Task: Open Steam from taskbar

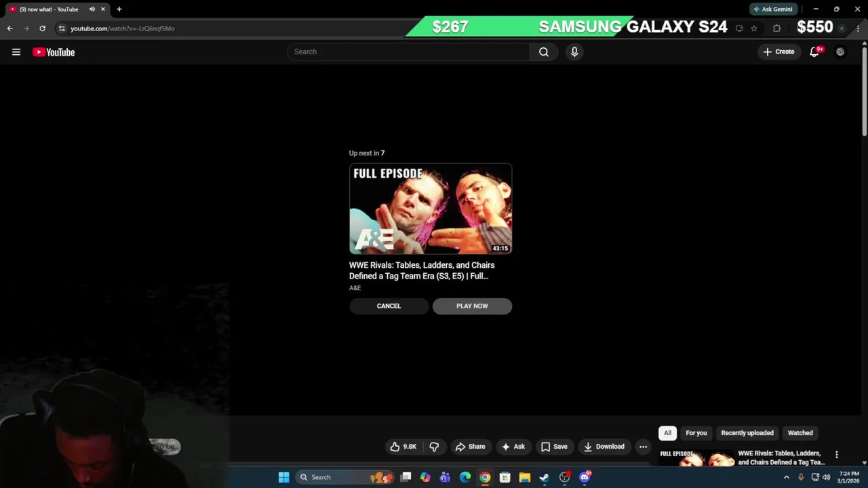Action: tap(544, 477)
